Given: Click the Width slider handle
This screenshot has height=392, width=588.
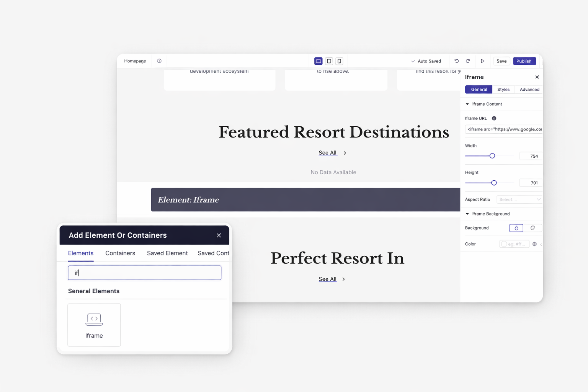Looking at the screenshot, I should click(x=492, y=156).
